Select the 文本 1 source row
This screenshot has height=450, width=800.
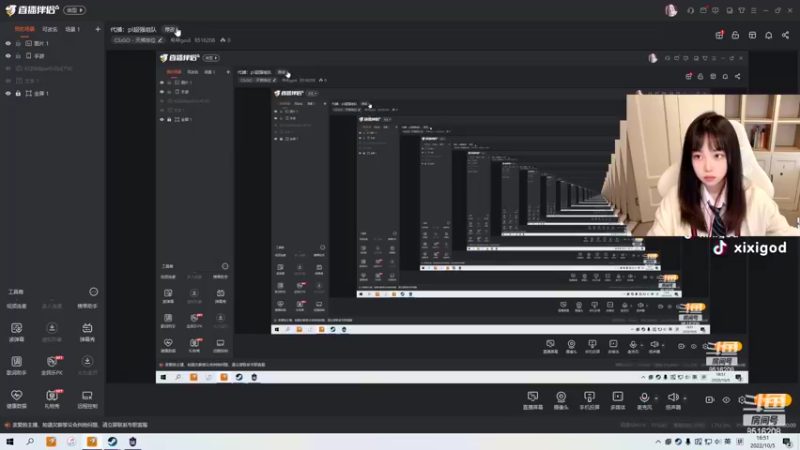pyautogui.click(x=52, y=81)
